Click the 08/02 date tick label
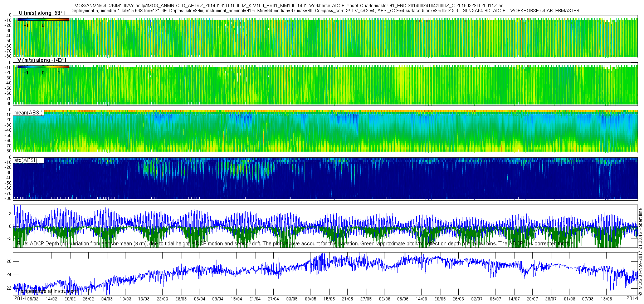The image size is (644, 304). [x=33, y=299]
